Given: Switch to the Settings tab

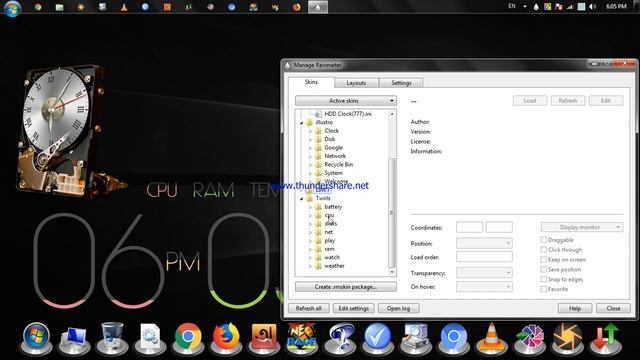Looking at the screenshot, I should [401, 83].
